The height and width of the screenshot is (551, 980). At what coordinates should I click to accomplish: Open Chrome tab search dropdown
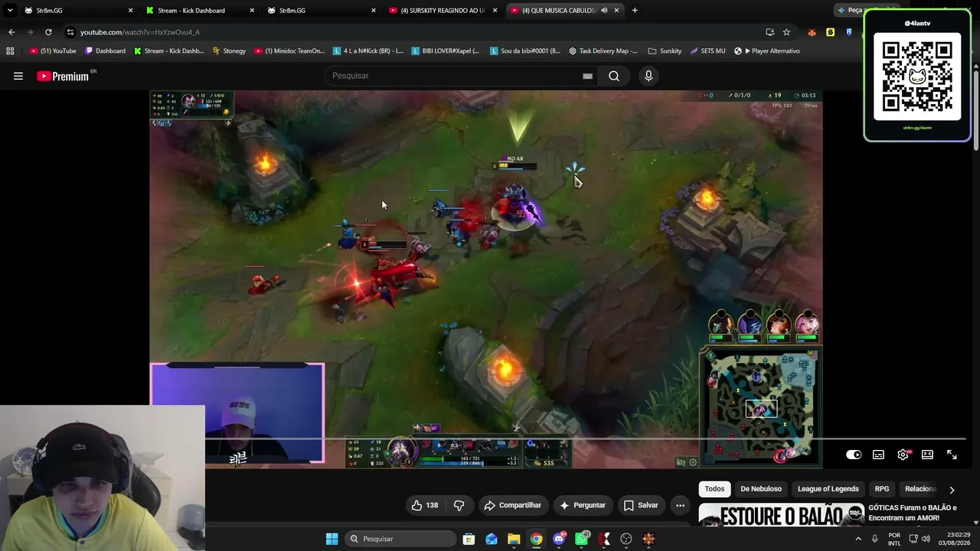(x=10, y=11)
